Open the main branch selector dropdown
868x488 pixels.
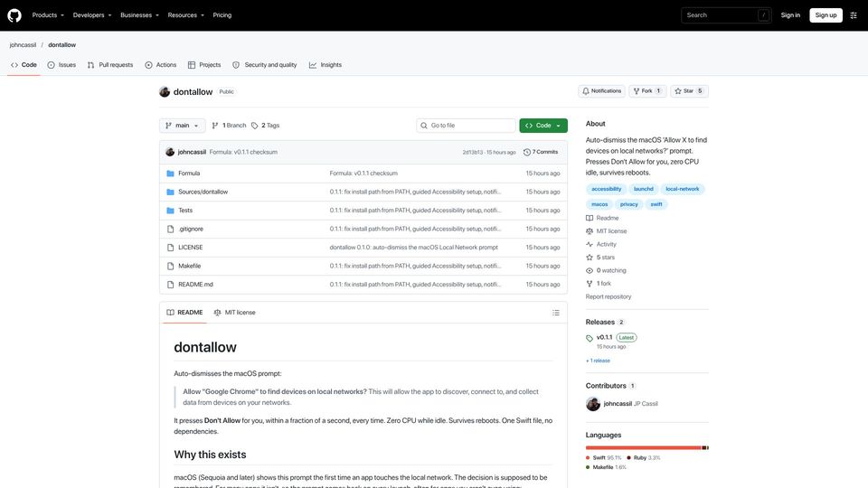point(182,126)
